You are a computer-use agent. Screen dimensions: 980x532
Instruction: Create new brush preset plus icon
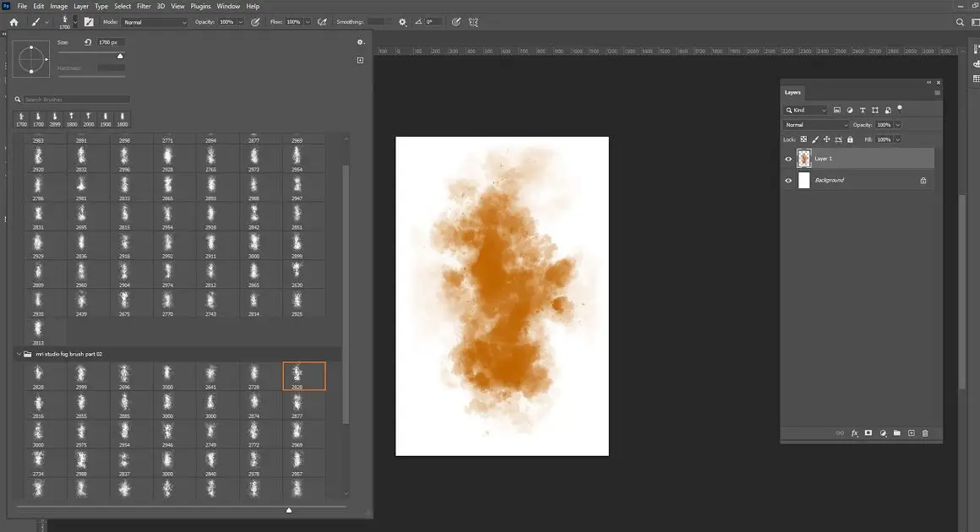pos(360,60)
